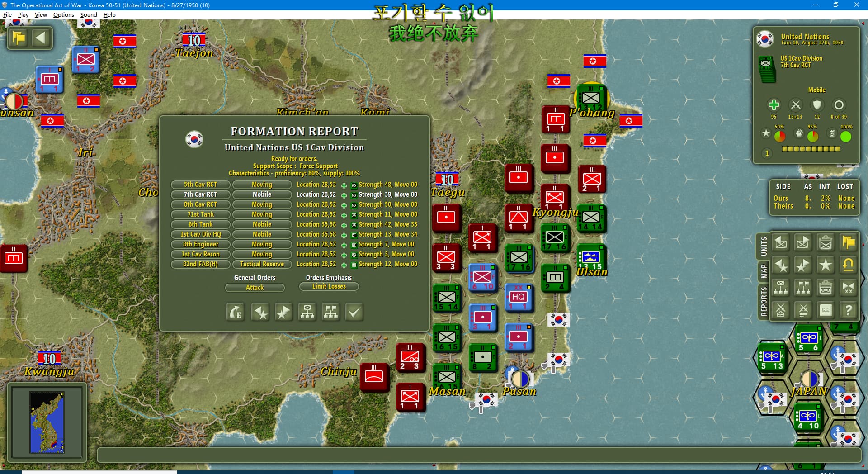Screen dimensions: 868x474
Task: Select the 71st Tank unit button
Action: (x=200, y=214)
